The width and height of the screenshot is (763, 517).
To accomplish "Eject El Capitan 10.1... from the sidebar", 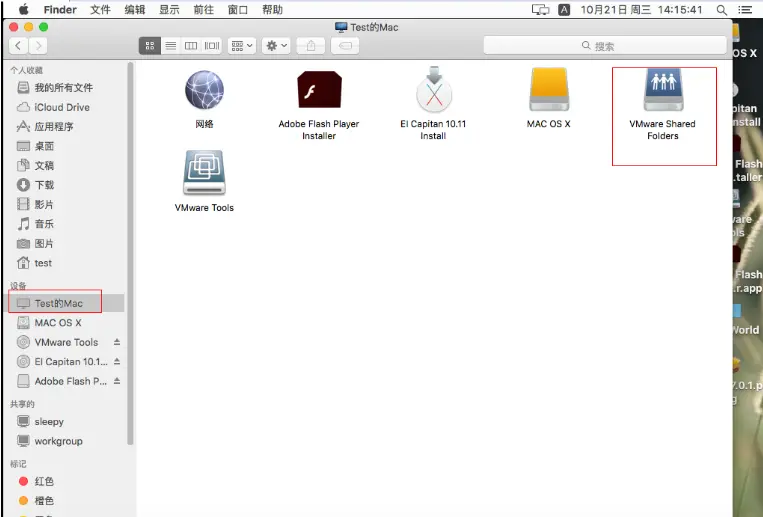I will point(117,362).
